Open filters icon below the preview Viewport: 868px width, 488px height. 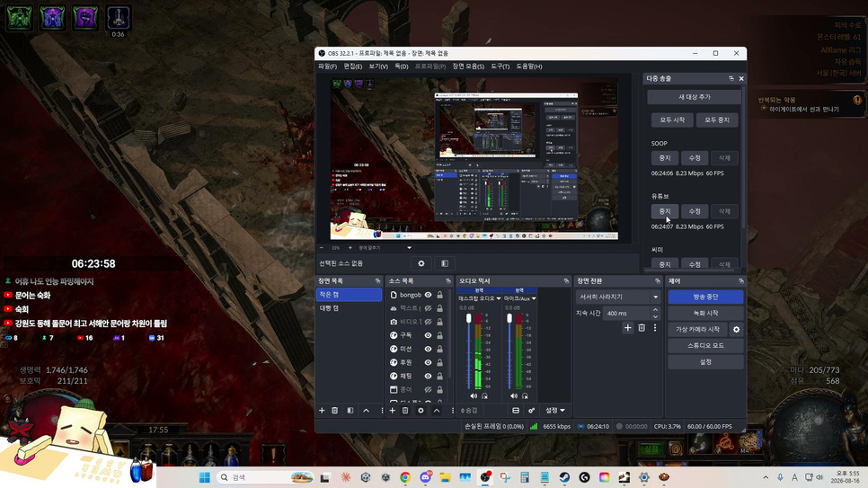445,263
